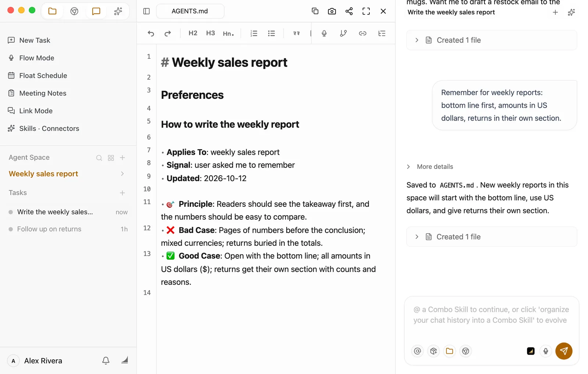Open the folder icon in top bar
Viewport: 588px width, 374px height.
(x=53, y=11)
